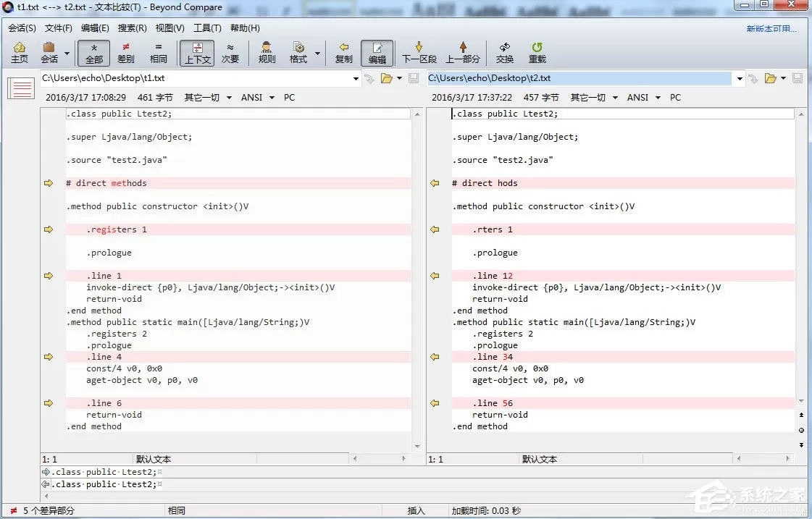Toggle Show Context (上下文) lines

coord(197,54)
